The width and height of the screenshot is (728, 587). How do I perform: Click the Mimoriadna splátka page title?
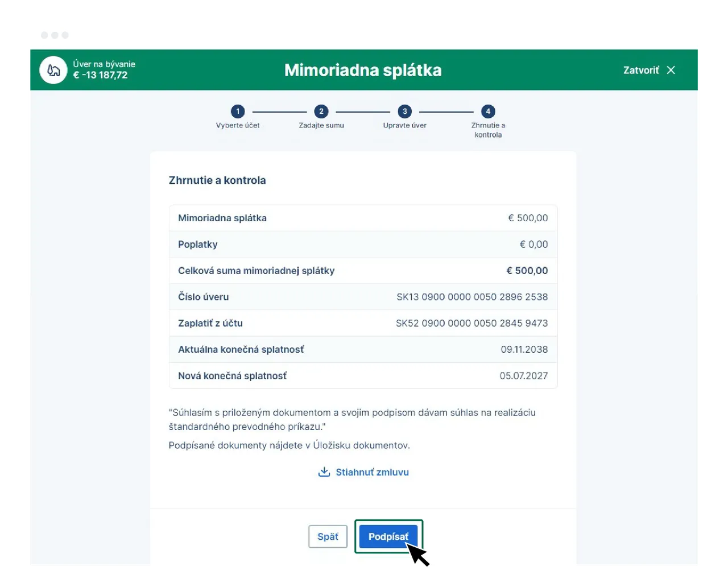(363, 70)
